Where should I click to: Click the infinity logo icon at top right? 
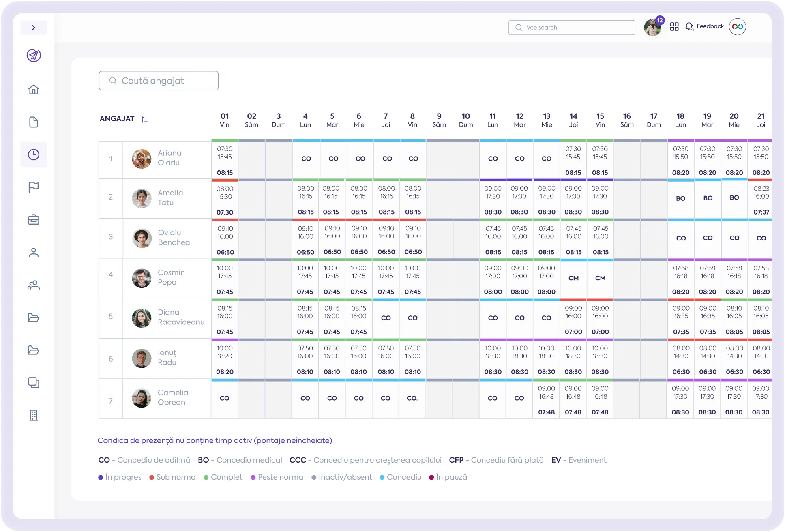[x=738, y=27]
